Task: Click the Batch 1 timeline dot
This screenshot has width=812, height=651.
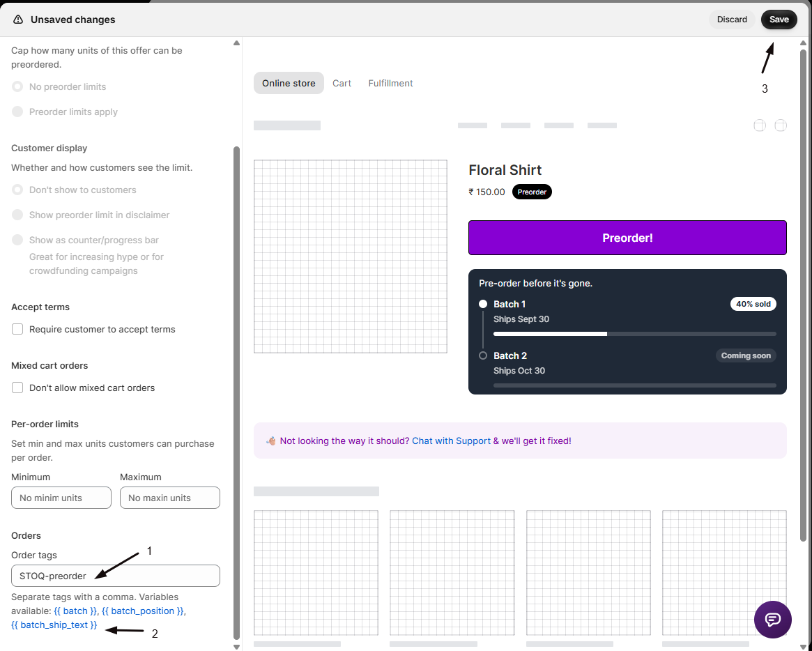Action: [482, 304]
